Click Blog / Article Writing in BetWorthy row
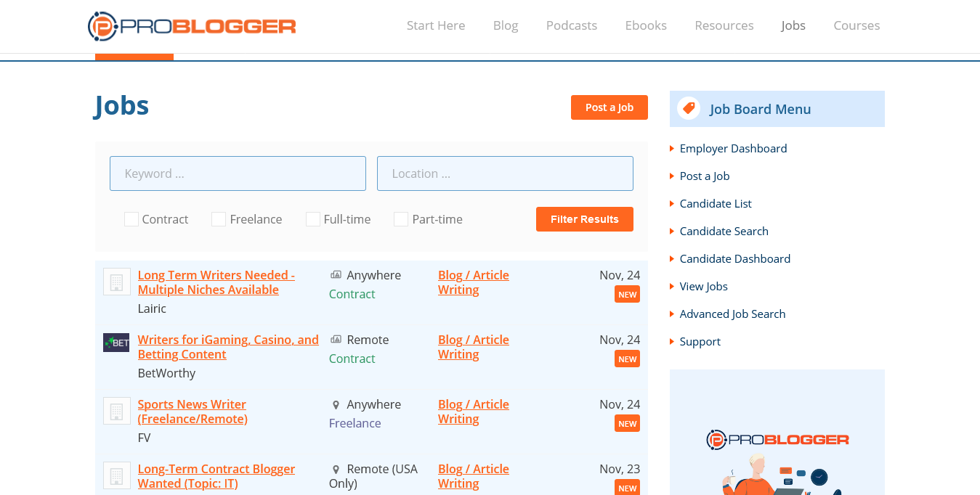Image resolution: width=980 pixels, height=495 pixels. pos(474,347)
